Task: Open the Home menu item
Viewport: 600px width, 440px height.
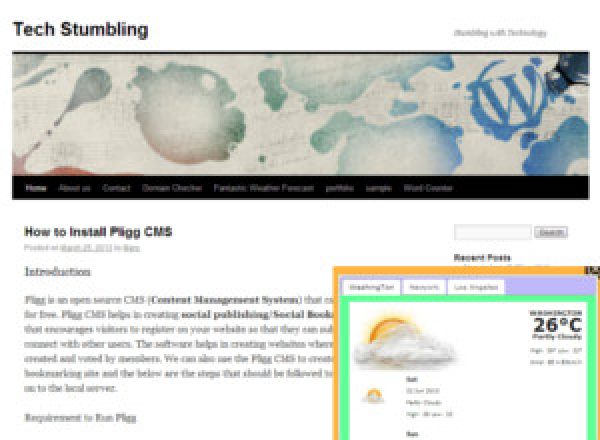Action: click(36, 188)
